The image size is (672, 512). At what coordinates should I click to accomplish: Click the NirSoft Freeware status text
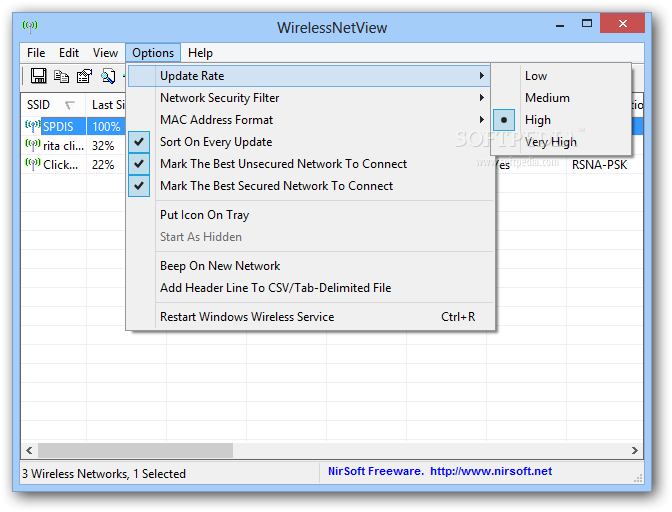tap(375, 471)
